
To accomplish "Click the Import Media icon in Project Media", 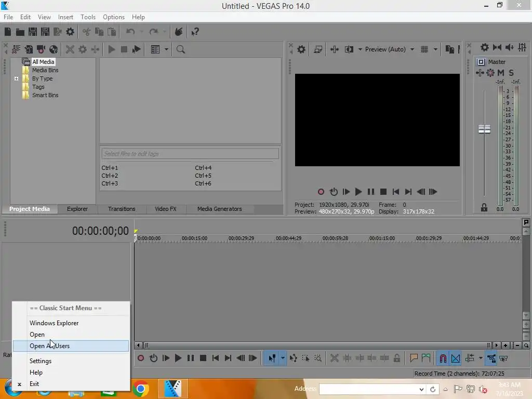I will point(29,49).
